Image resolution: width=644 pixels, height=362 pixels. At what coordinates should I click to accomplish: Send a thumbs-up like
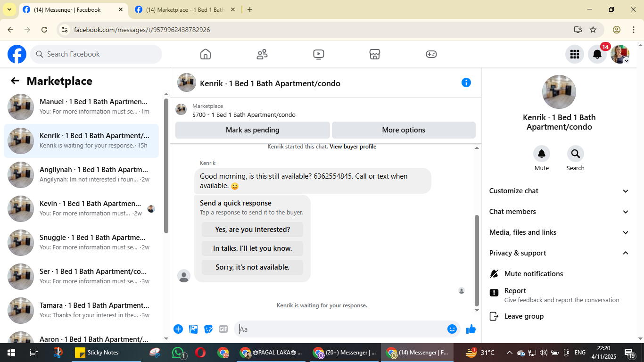click(471, 329)
